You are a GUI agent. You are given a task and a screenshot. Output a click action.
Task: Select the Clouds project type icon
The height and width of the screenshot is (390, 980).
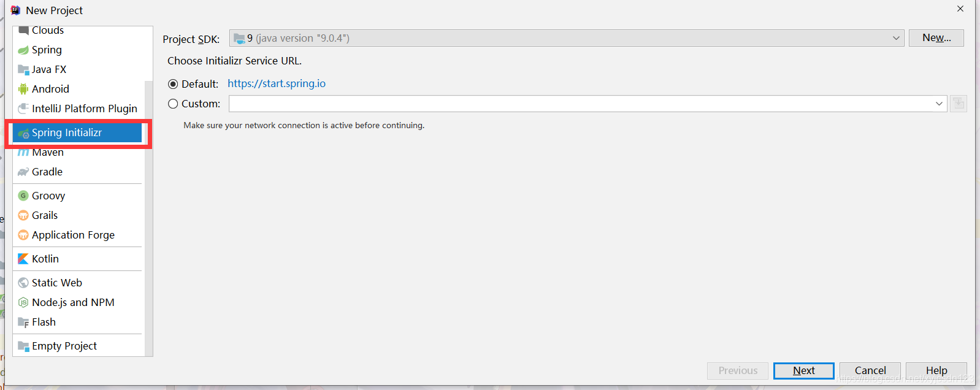tap(23, 30)
